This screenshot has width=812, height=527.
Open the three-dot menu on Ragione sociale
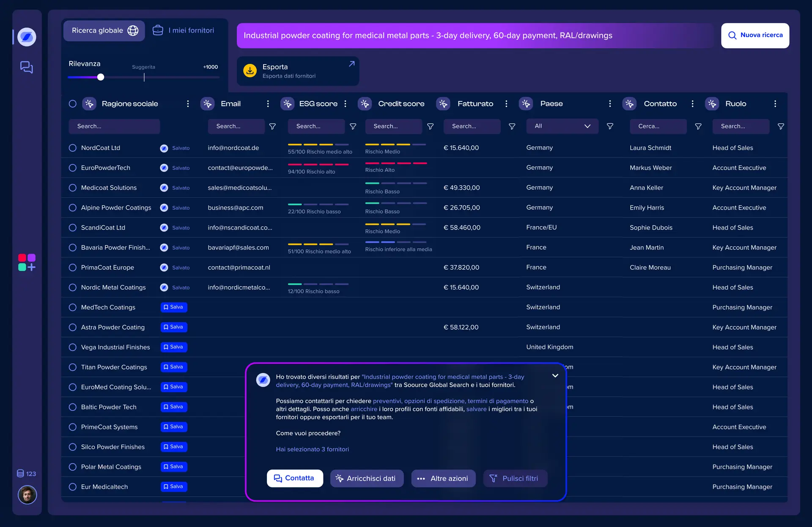point(188,104)
